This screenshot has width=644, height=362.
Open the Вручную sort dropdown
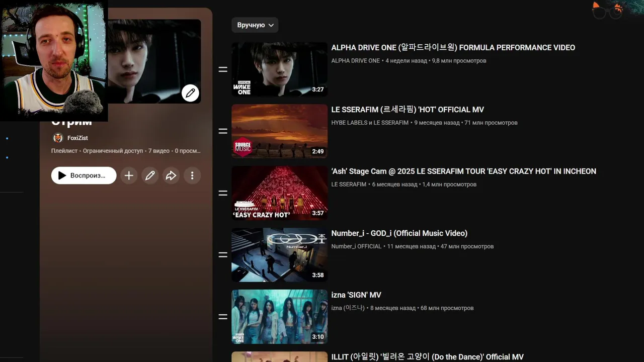pyautogui.click(x=255, y=25)
